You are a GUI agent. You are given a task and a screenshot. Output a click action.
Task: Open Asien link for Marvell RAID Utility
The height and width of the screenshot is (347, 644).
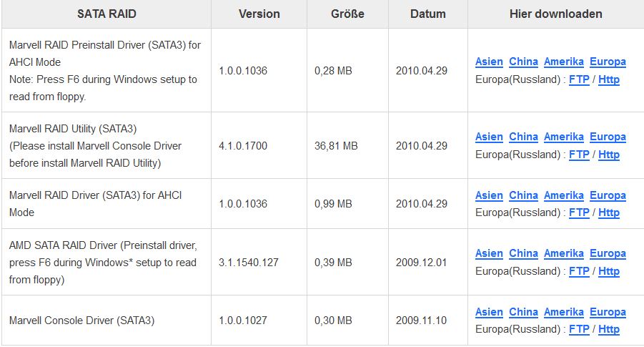(x=489, y=137)
